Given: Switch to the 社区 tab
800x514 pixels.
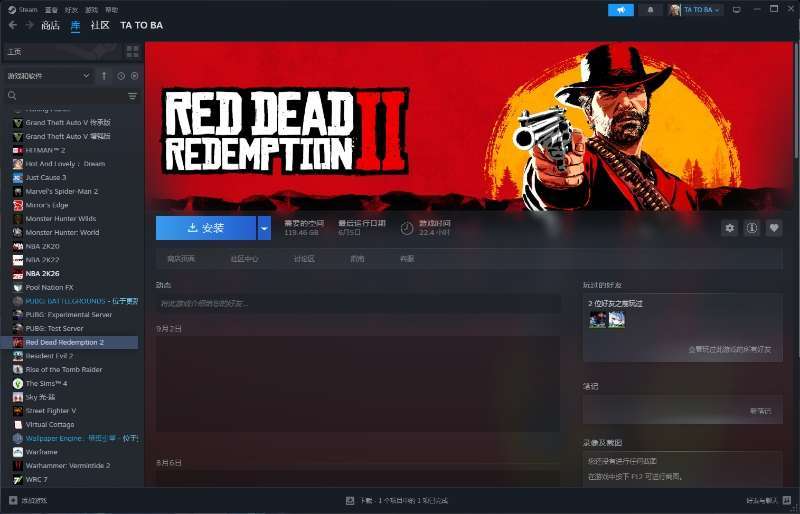Looking at the screenshot, I should point(100,25).
